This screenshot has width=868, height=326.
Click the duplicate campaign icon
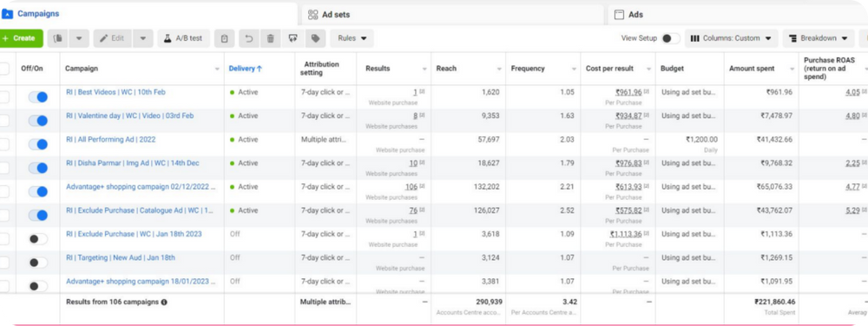58,38
